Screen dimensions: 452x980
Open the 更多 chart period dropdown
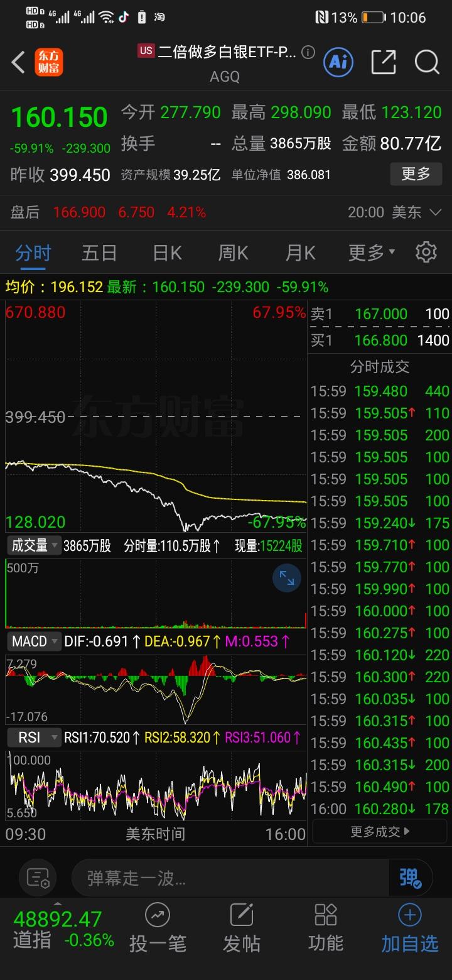(372, 253)
